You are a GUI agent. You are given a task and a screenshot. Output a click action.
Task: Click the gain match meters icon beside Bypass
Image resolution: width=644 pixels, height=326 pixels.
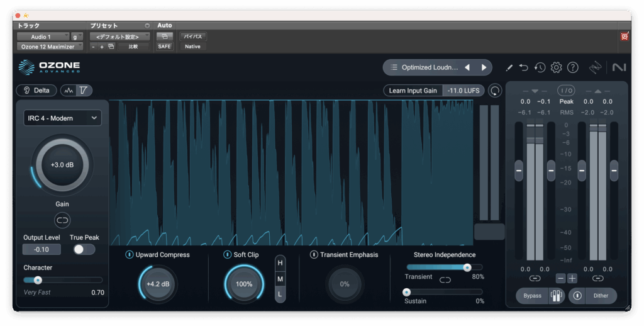click(x=556, y=296)
